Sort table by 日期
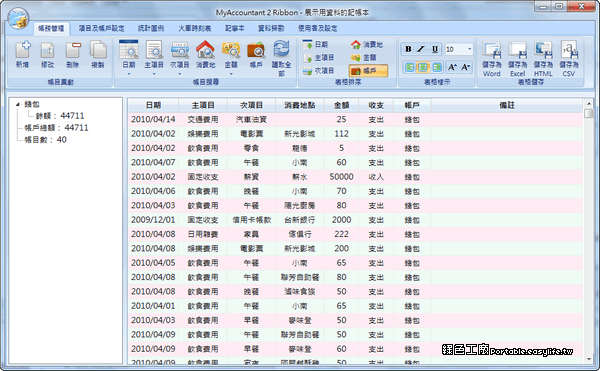 316,44
